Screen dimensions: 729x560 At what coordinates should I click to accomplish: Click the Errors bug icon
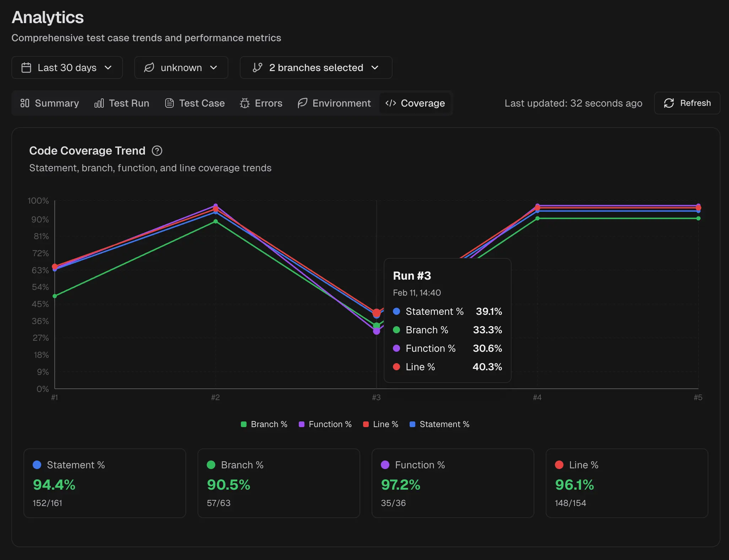click(244, 103)
